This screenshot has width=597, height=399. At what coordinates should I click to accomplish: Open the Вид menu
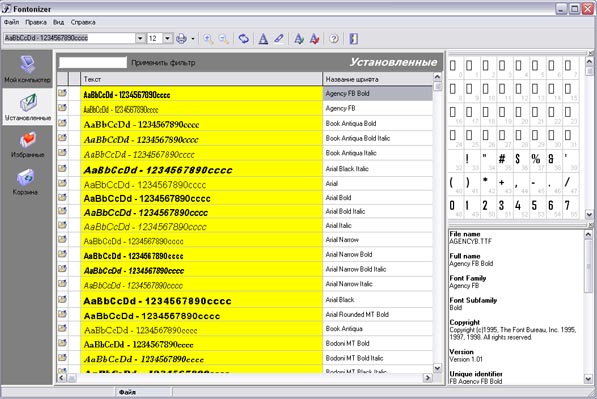pyautogui.click(x=58, y=22)
